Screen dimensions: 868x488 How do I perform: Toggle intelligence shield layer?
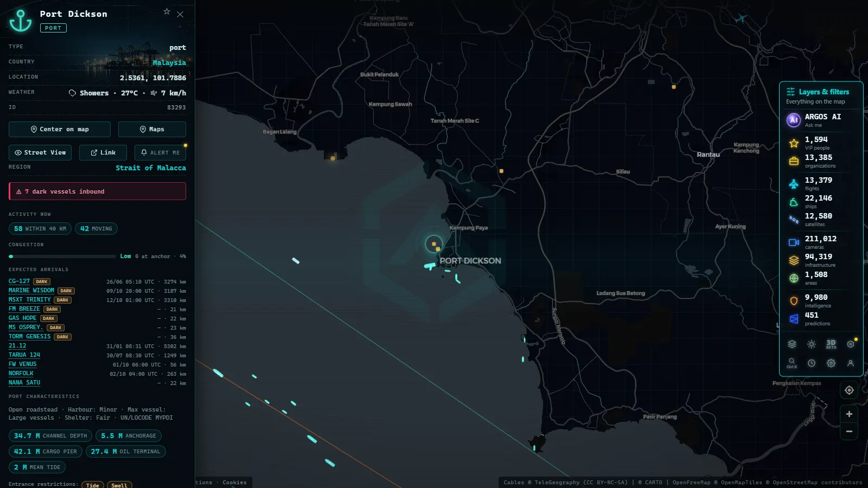tap(794, 301)
